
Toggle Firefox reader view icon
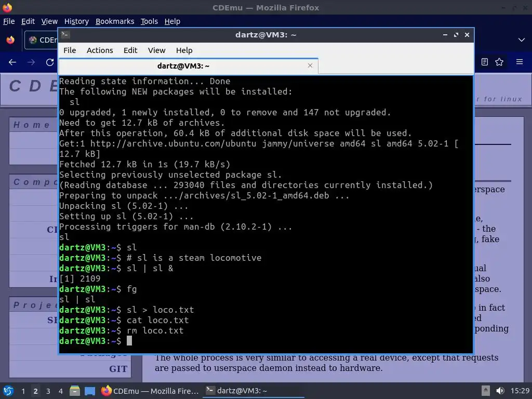485,62
